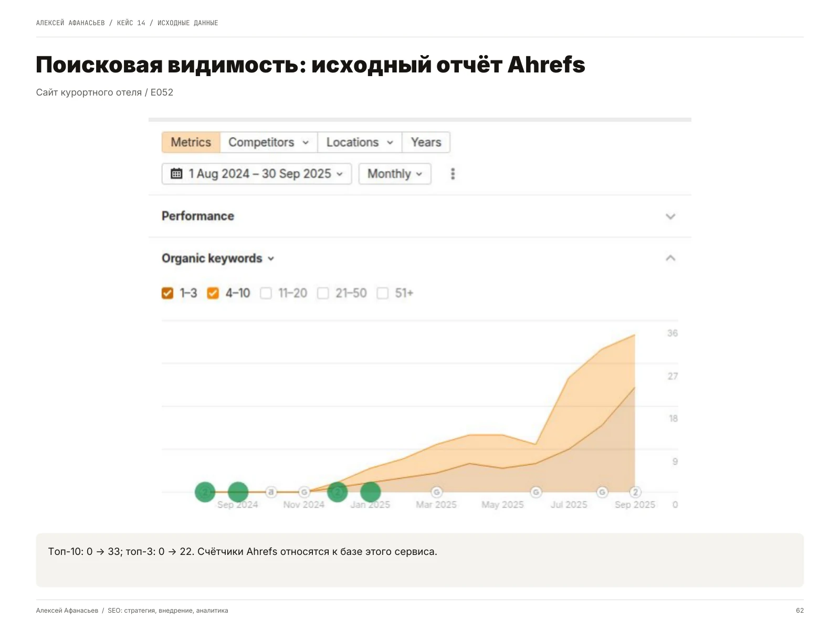Click the May 2025 x-axis label
The height and width of the screenshot is (630, 840).
pyautogui.click(x=502, y=505)
